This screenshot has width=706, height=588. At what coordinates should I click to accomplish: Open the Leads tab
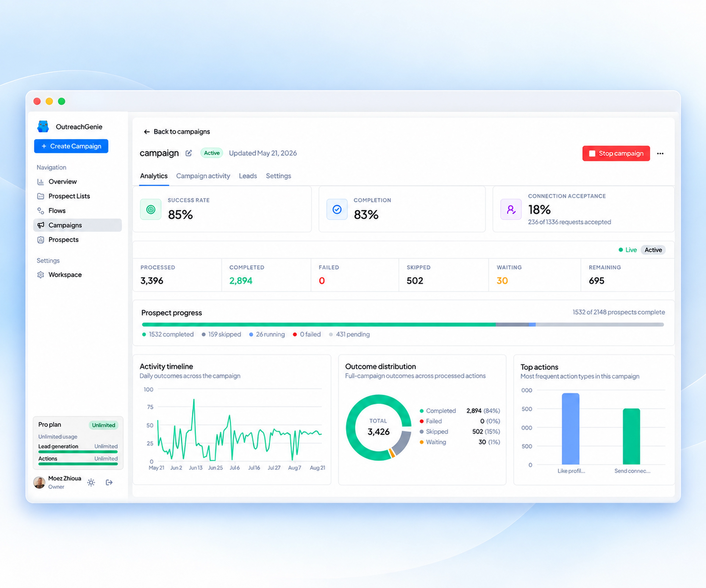[x=248, y=176]
